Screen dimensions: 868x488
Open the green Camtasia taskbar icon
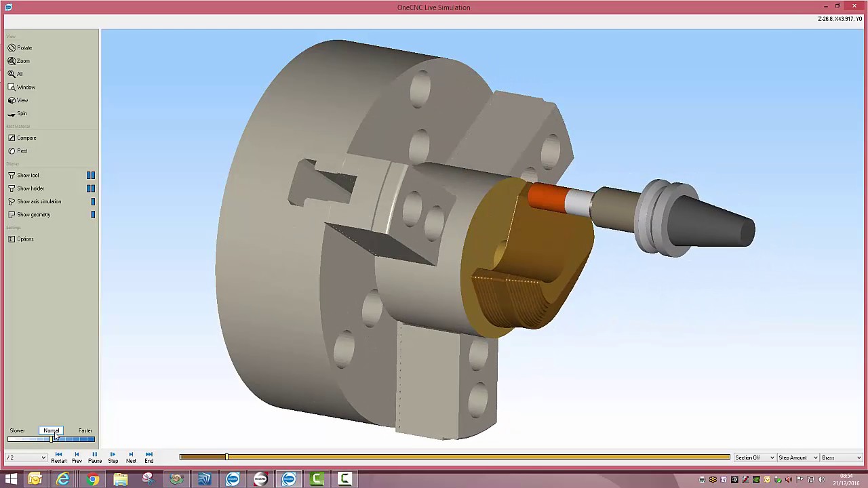click(x=317, y=479)
